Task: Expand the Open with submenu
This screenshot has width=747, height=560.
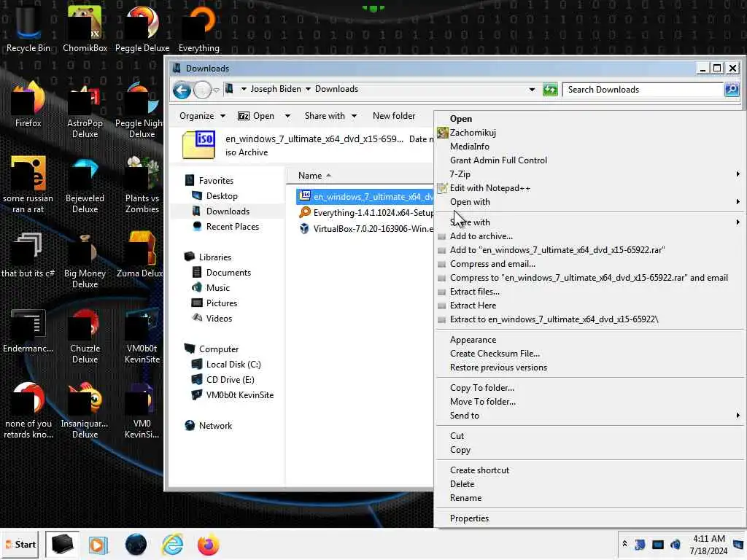Action: click(589, 202)
